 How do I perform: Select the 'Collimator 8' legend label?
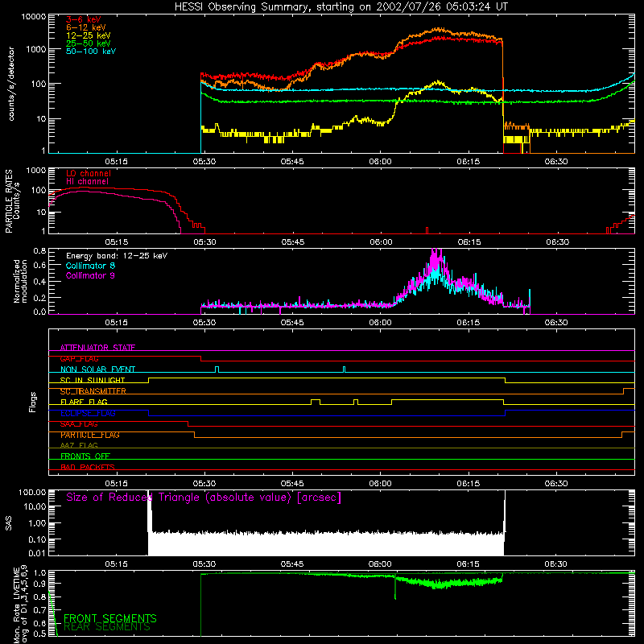pos(90,266)
